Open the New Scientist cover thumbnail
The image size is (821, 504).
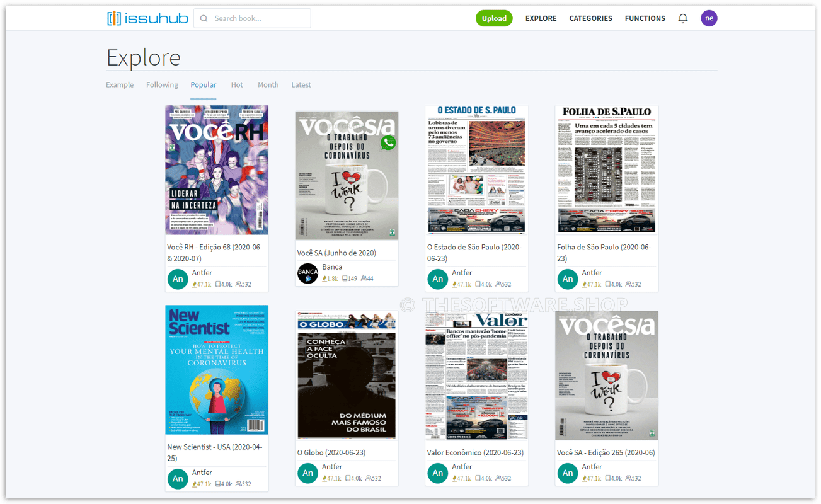[x=217, y=370]
